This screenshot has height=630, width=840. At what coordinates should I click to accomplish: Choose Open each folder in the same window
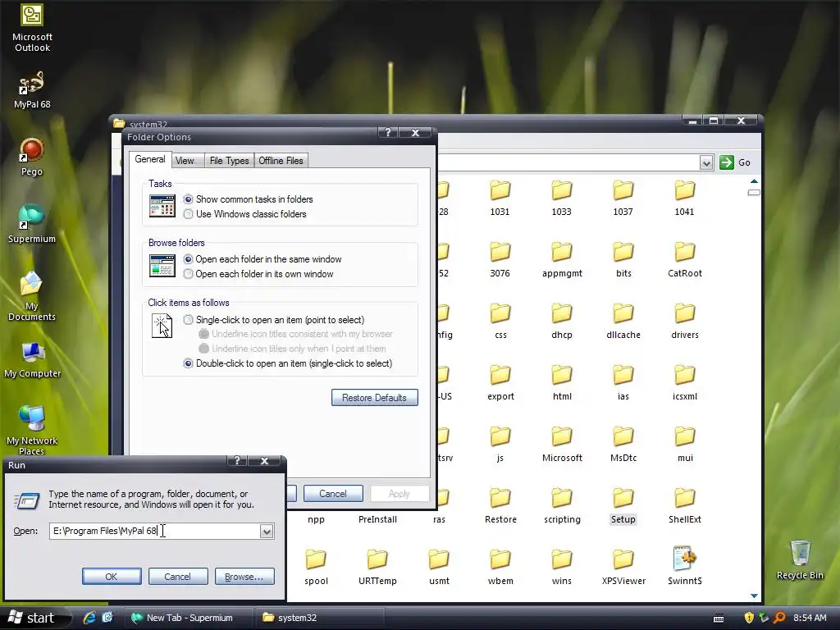click(262, 259)
